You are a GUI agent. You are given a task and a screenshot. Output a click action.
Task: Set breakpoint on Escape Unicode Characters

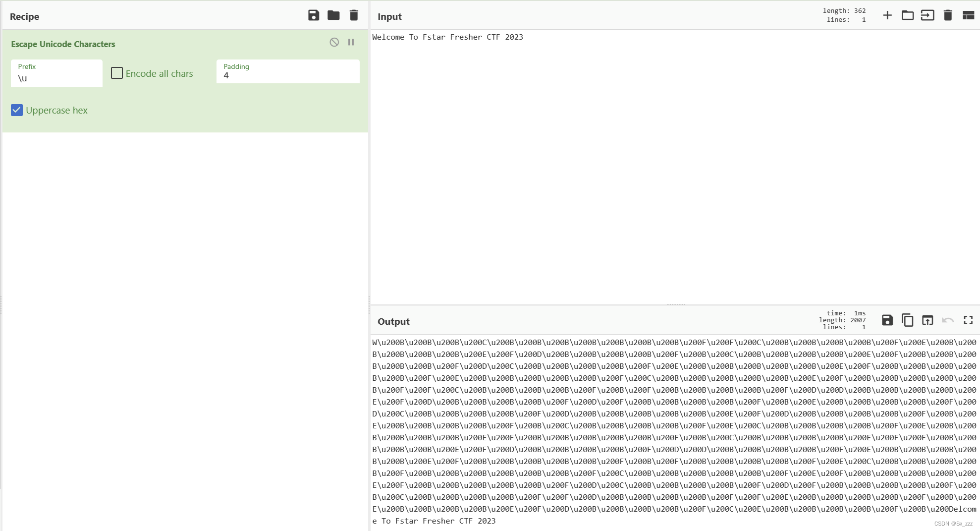pyautogui.click(x=351, y=42)
